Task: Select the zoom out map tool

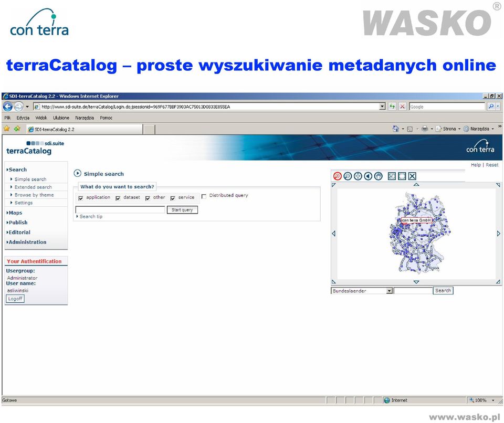Action: pyautogui.click(x=348, y=176)
